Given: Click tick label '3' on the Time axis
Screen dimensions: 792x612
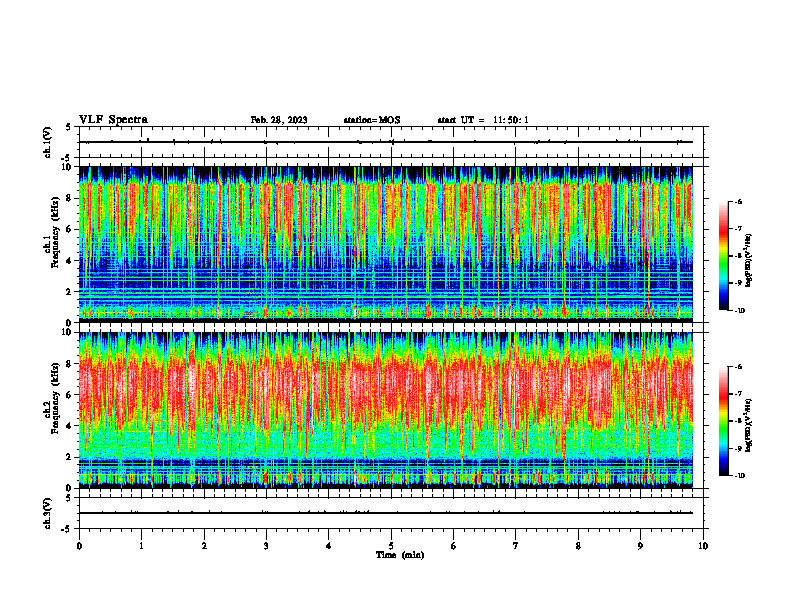Looking at the screenshot, I should [x=266, y=546].
